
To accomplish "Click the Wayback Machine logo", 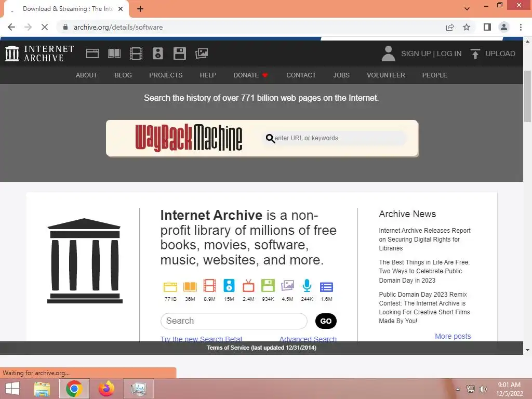I will (189, 138).
